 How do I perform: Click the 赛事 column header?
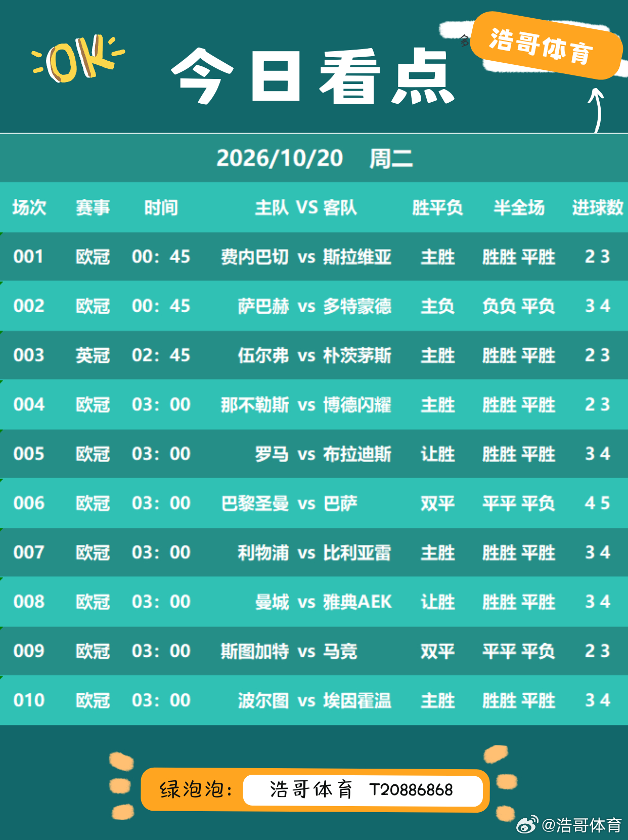93,207
